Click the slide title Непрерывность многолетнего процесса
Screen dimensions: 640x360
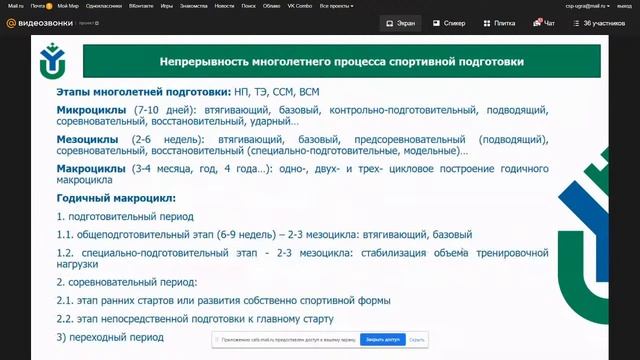click(x=342, y=62)
